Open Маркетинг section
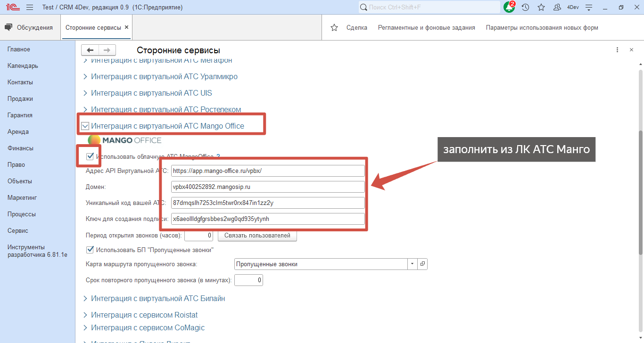The image size is (644, 343). (22, 198)
